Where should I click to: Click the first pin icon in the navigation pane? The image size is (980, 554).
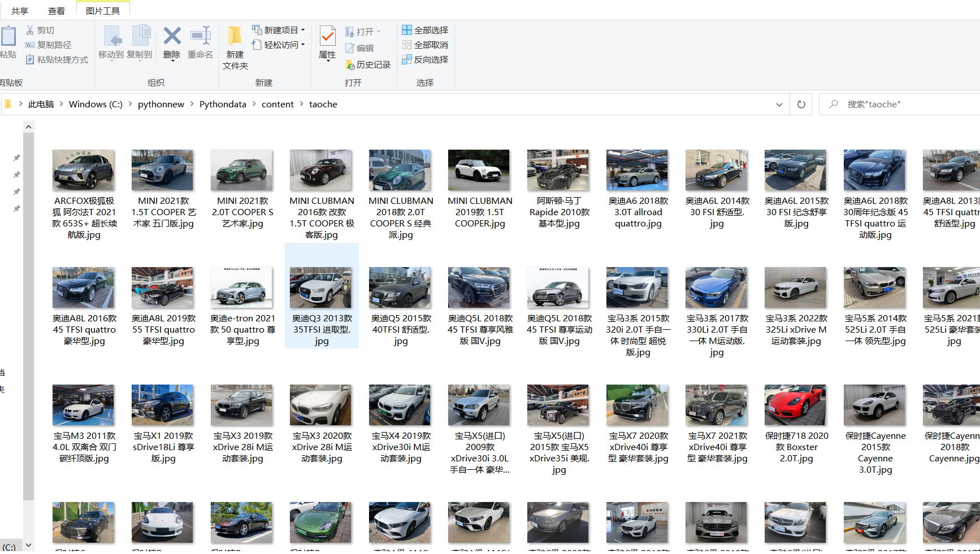17,158
